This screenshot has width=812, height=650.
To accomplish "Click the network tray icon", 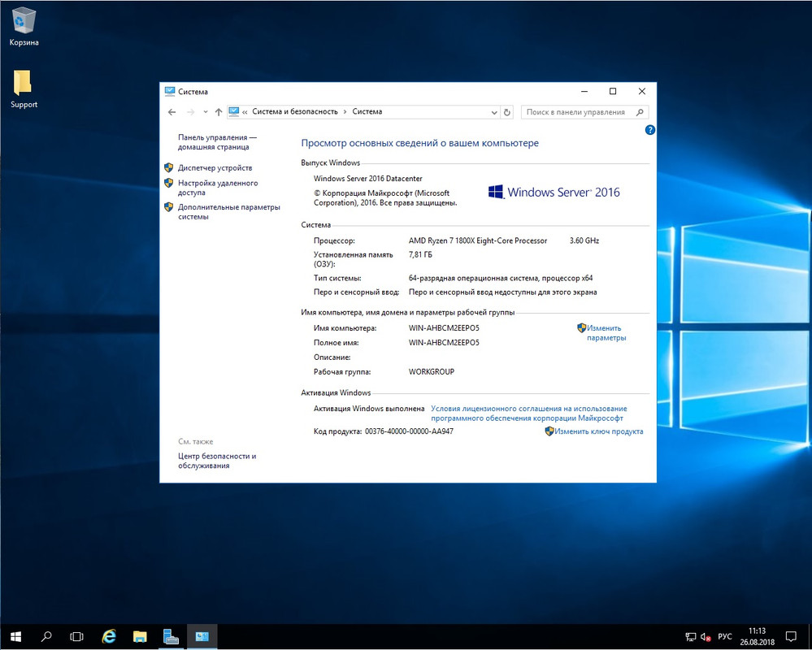I will click(691, 637).
